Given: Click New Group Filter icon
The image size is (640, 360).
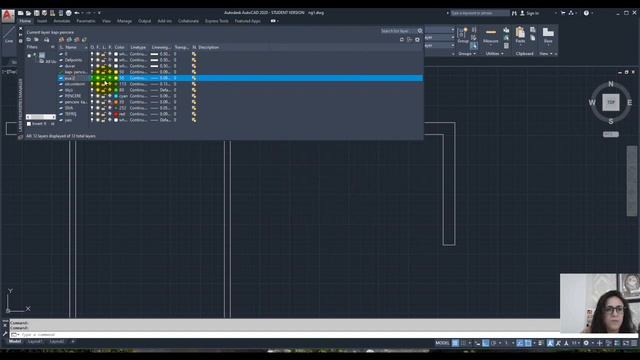Looking at the screenshot, I should tap(36, 40).
